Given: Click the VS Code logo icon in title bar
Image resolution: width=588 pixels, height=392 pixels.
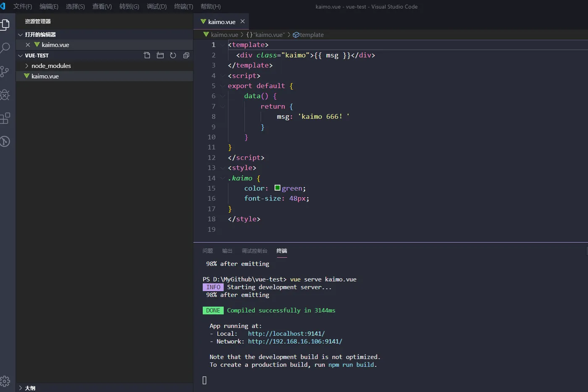Looking at the screenshot, I should [x=3, y=6].
